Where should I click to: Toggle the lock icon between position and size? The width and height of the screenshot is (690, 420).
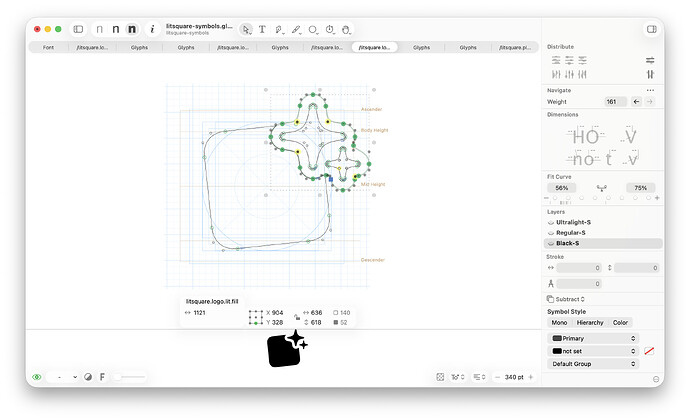pyautogui.click(x=297, y=317)
